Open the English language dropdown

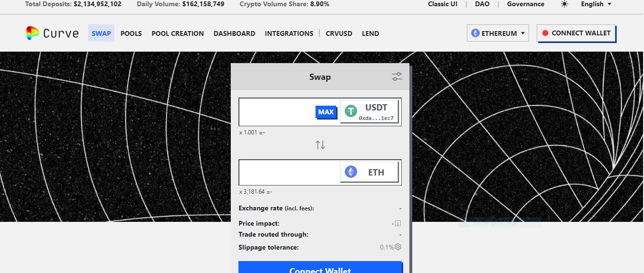[x=596, y=4]
